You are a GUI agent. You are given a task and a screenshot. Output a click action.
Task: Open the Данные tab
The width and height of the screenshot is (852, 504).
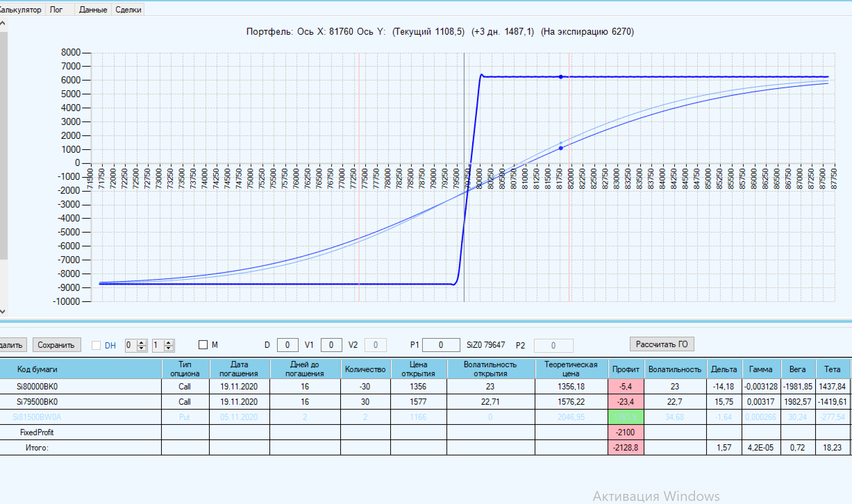(x=93, y=10)
